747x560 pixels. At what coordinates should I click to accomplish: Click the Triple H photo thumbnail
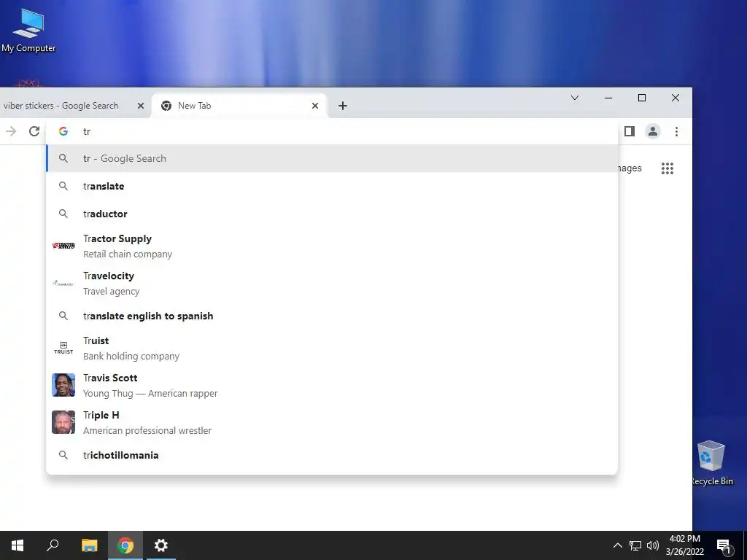point(63,422)
